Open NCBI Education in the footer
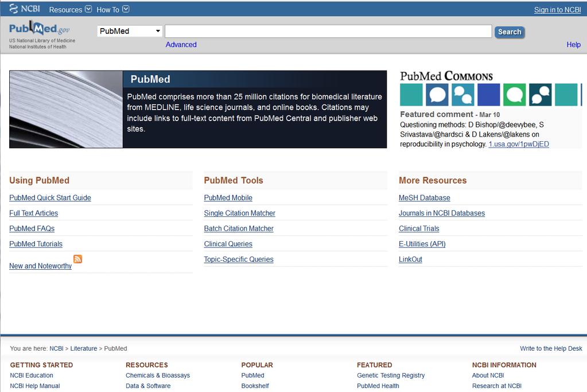This screenshot has width=587, height=392. tap(32, 375)
